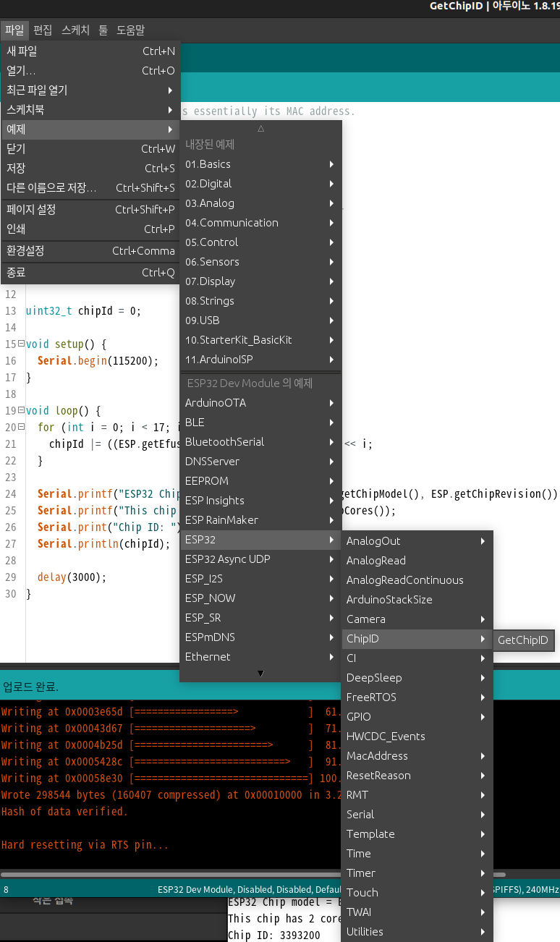Open ESP RainMaker examples submenu
560x942 pixels.
coord(260,520)
